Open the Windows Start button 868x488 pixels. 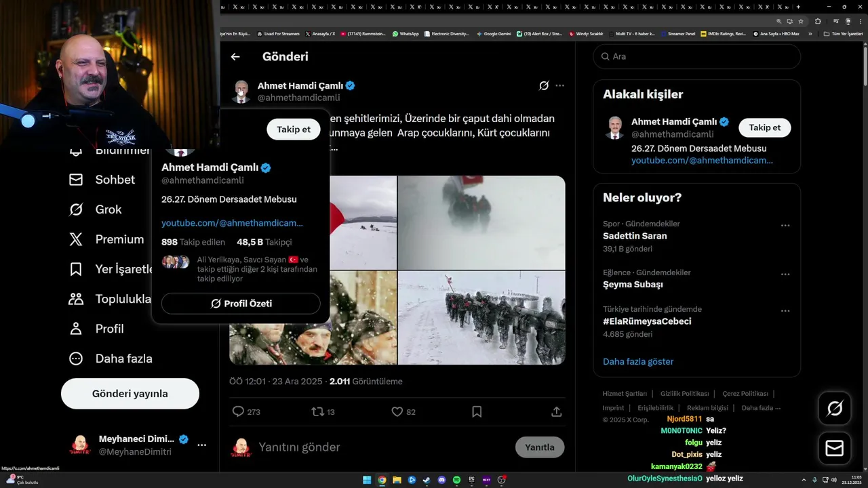367,480
